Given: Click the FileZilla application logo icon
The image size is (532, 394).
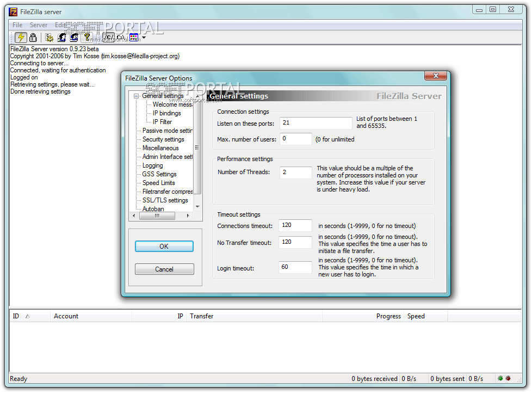Looking at the screenshot, I should point(13,12).
